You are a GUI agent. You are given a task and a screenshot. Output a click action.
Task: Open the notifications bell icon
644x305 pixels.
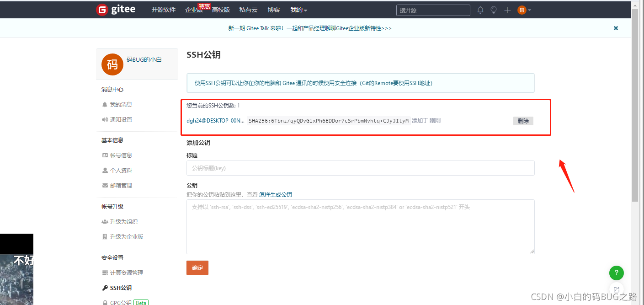tap(480, 10)
